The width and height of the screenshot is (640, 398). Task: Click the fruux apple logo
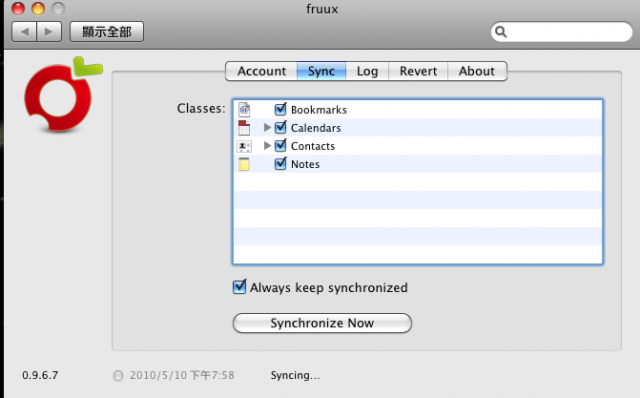62,95
